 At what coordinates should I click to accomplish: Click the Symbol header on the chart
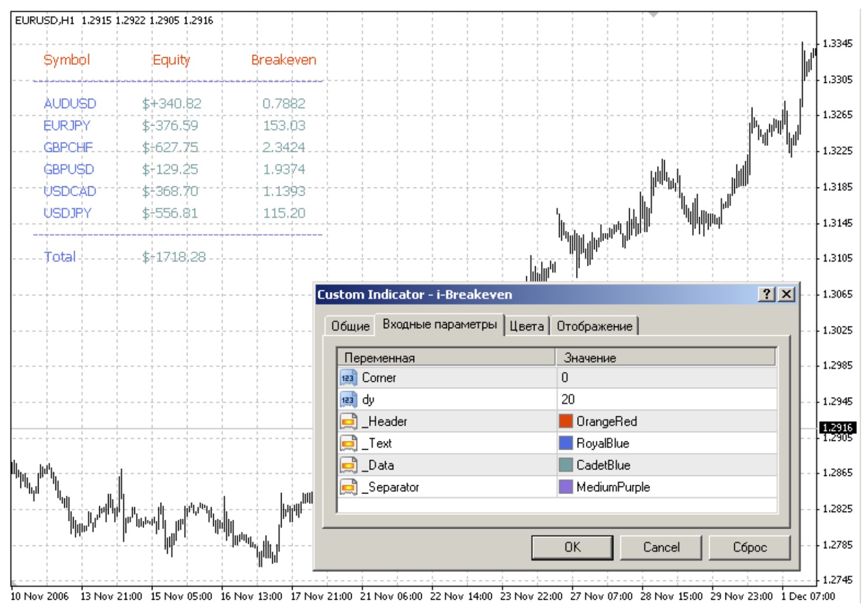[x=67, y=60]
